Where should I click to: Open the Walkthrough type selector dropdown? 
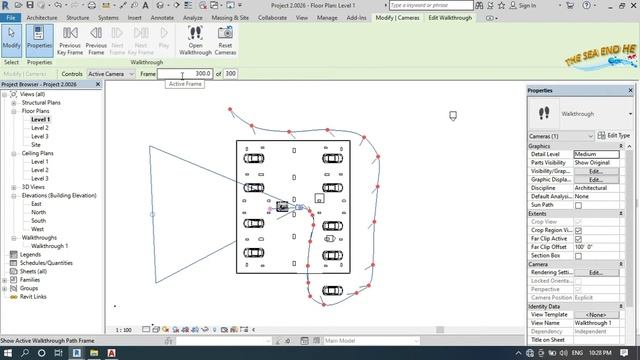click(x=630, y=114)
